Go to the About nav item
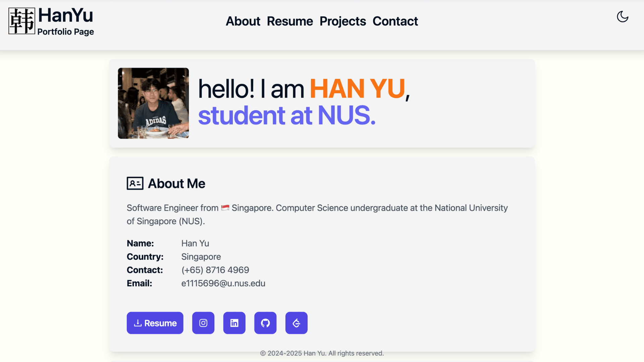This screenshot has width=644, height=362. click(243, 21)
